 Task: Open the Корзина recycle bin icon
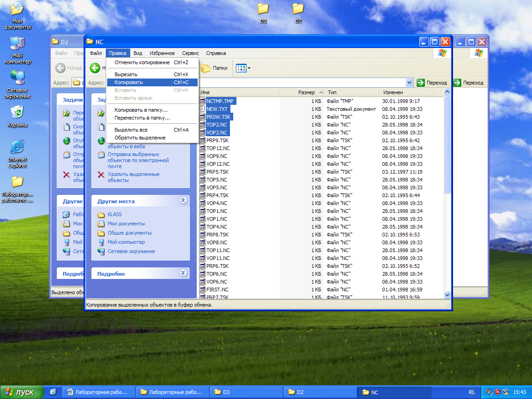[x=17, y=116]
